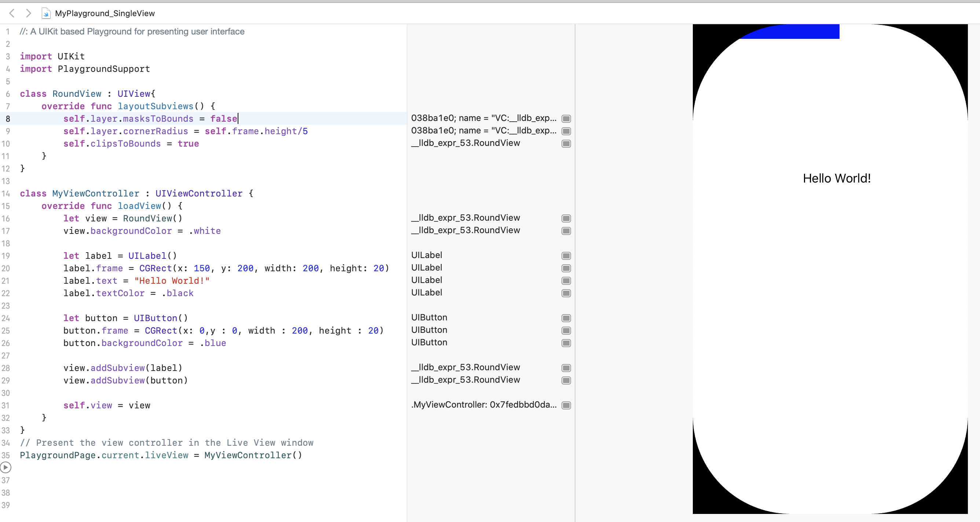Click the Swift playground file icon
The image size is (980, 522).
45,13
